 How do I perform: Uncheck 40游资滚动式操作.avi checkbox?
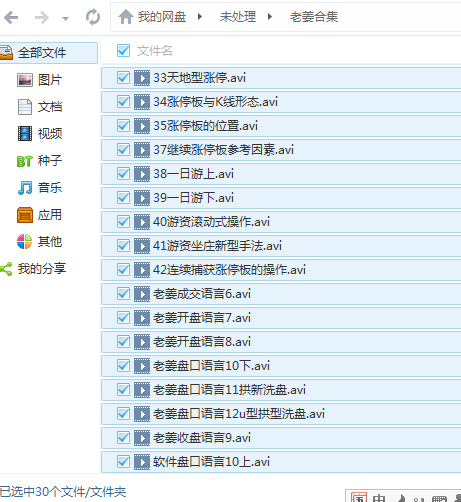tap(123, 222)
